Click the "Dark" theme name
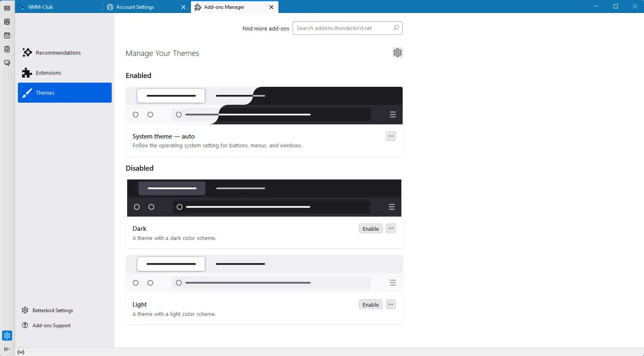This screenshot has height=356, width=644. tap(140, 229)
